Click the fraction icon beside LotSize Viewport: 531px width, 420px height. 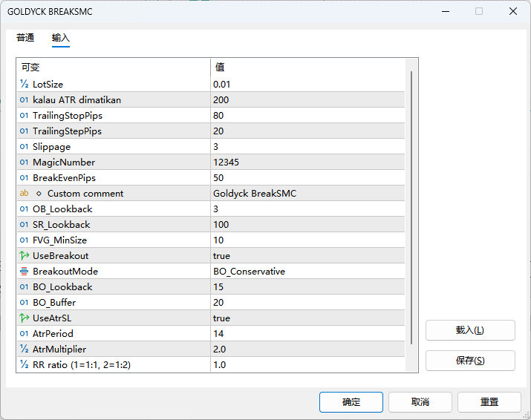click(x=25, y=85)
